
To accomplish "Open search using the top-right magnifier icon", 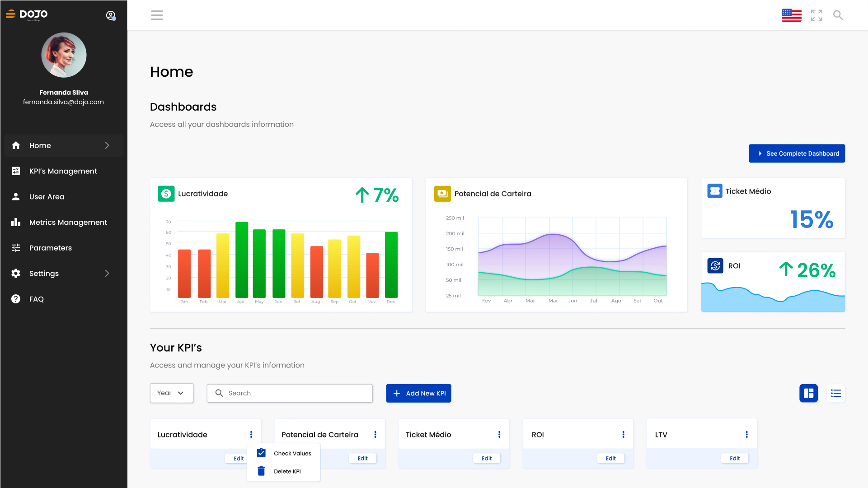I will (x=838, y=15).
